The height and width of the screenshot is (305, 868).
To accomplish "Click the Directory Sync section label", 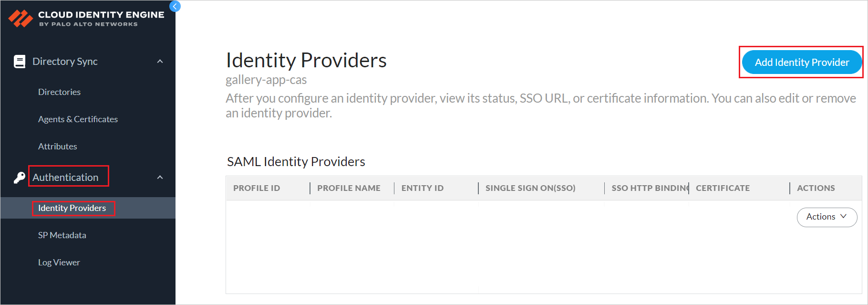I will click(x=65, y=62).
